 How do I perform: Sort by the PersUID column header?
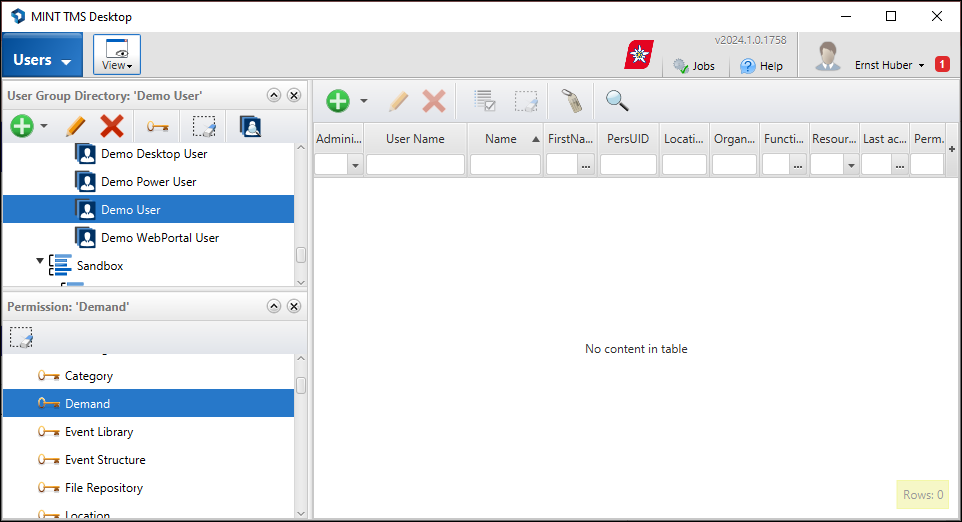coord(628,139)
